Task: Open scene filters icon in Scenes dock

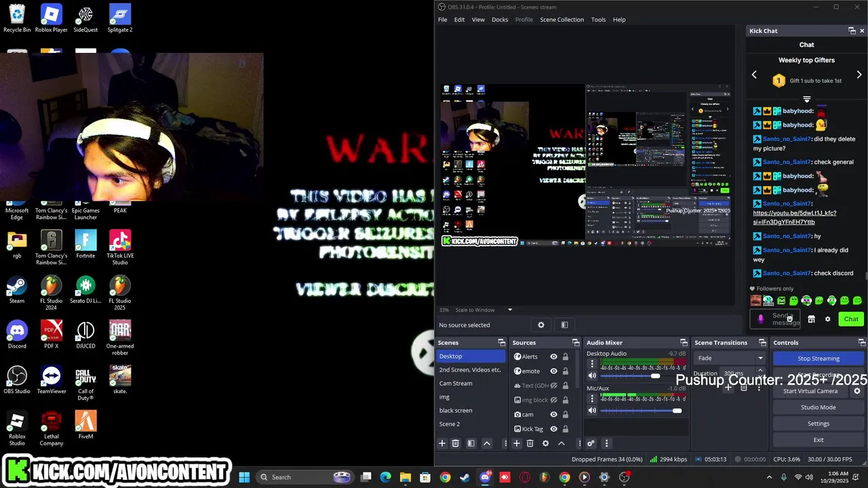Action: [471, 443]
